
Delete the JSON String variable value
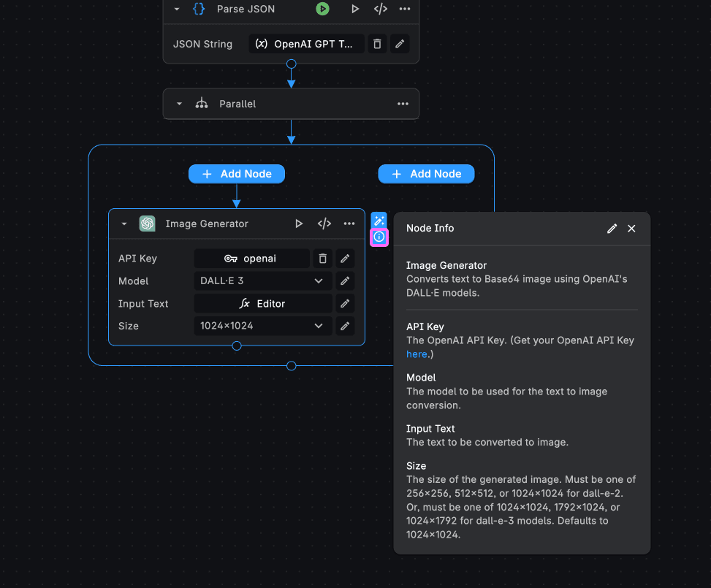[x=377, y=44]
